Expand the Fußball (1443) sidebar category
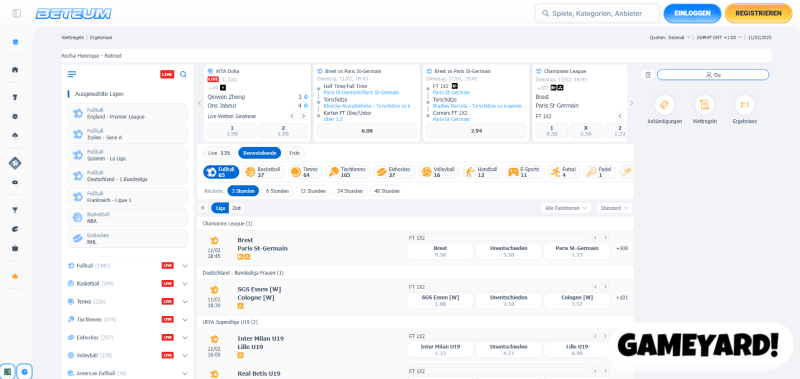Viewport: 800px width, 379px height. (185, 266)
